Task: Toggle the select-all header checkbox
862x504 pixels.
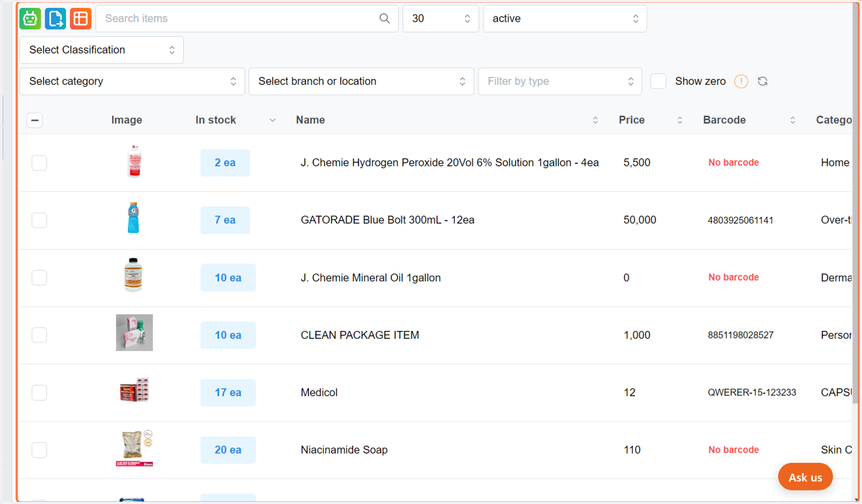Action: pyautogui.click(x=34, y=120)
